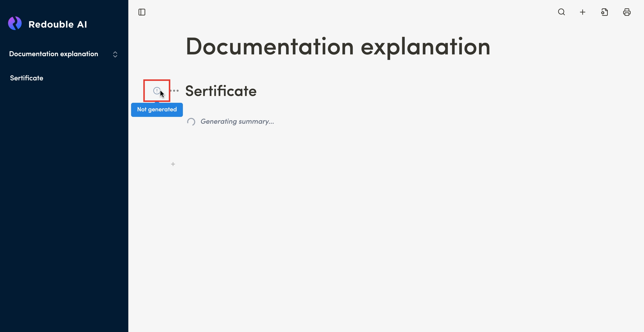The height and width of the screenshot is (332, 644).
Task: Select Sertificate in the sidebar
Action: click(27, 78)
